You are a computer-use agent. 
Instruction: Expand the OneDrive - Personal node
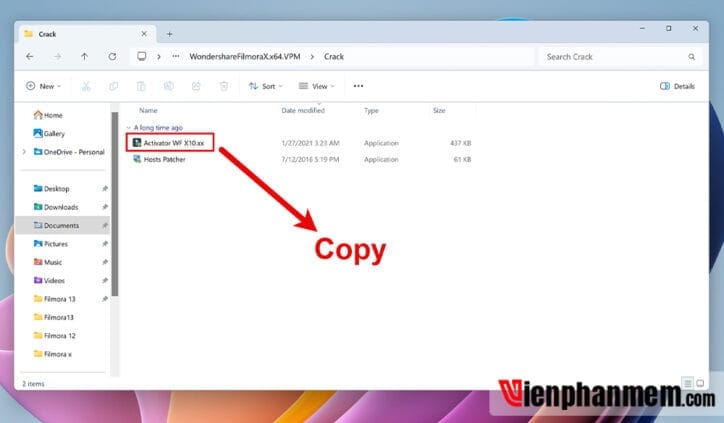[24, 151]
